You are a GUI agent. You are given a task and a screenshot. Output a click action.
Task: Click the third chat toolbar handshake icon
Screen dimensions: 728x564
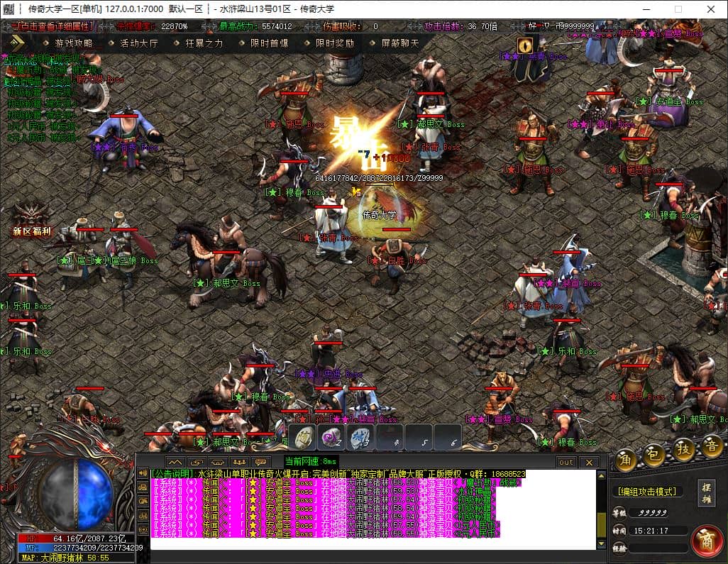click(x=218, y=463)
